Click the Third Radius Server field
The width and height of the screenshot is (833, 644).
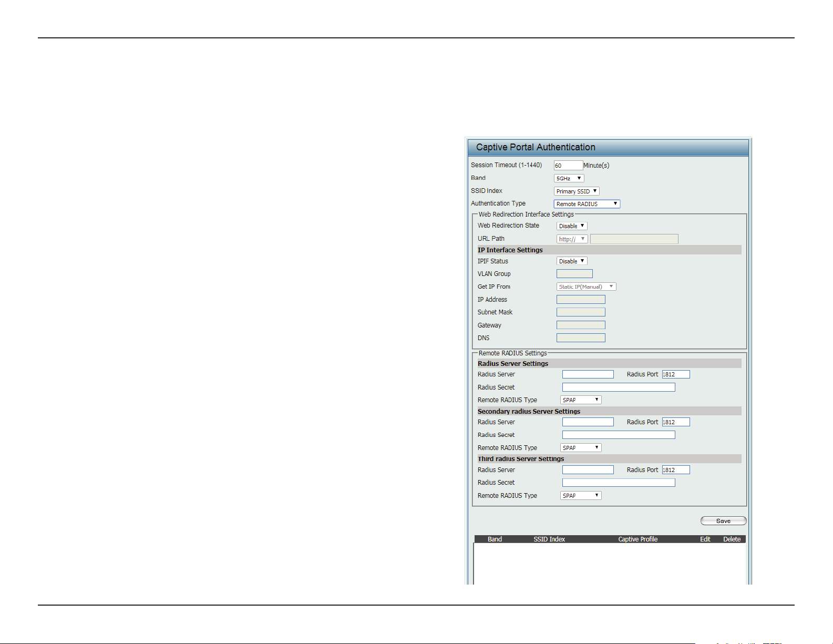(x=588, y=470)
